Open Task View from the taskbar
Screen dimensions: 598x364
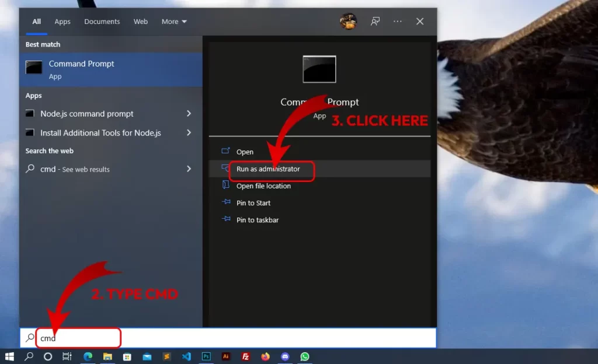pyautogui.click(x=67, y=356)
